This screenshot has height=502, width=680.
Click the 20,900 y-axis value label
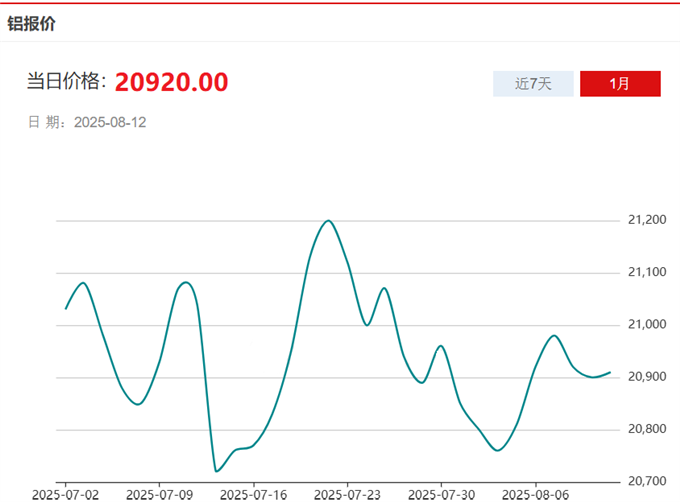pyautogui.click(x=646, y=377)
